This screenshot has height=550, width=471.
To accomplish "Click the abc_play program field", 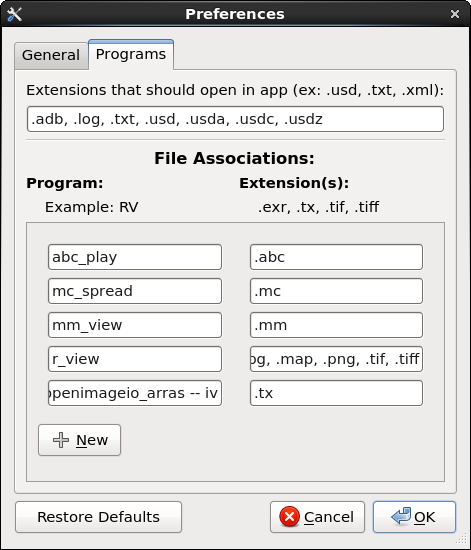I will coord(135,257).
